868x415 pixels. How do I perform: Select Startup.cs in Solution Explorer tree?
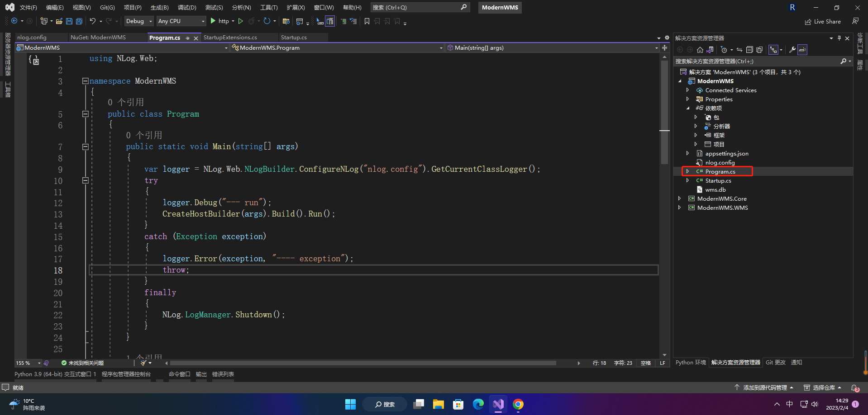[x=718, y=181]
